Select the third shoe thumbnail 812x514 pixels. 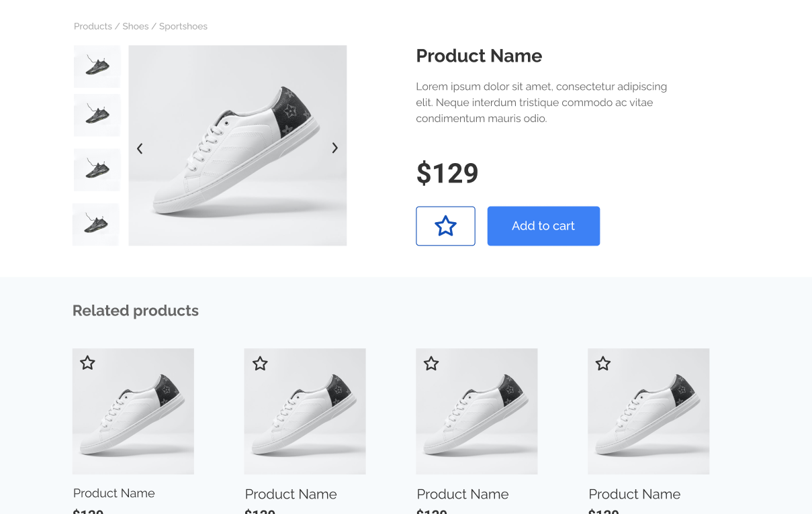click(97, 170)
